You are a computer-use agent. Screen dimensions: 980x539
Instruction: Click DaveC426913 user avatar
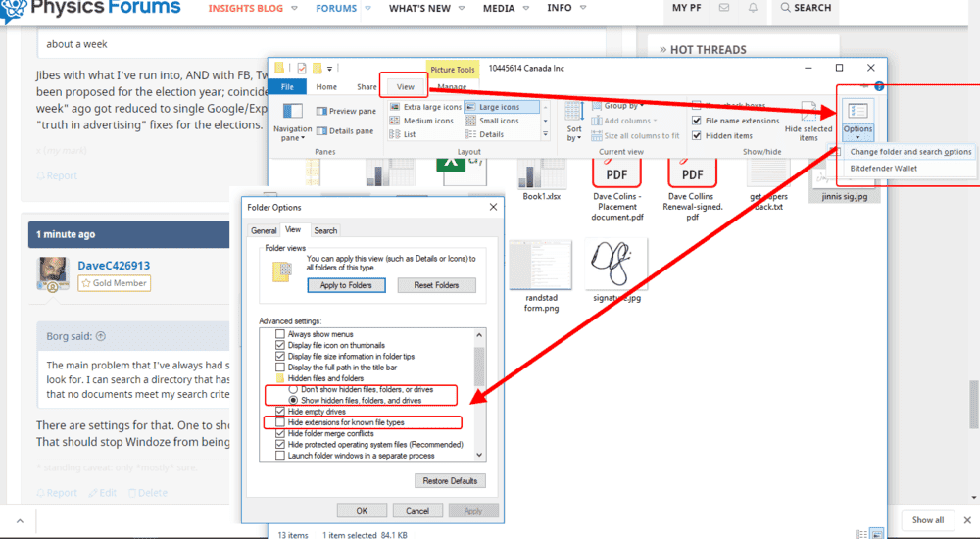(x=53, y=273)
